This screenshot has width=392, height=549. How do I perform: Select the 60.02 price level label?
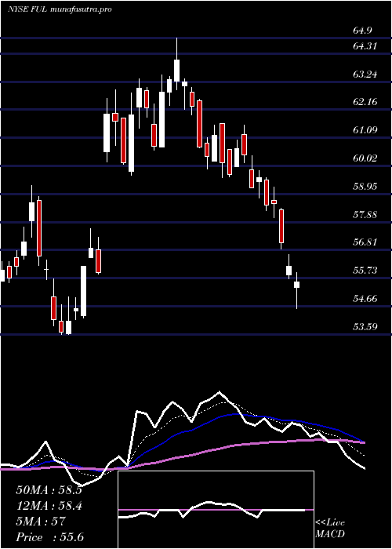[365, 158]
